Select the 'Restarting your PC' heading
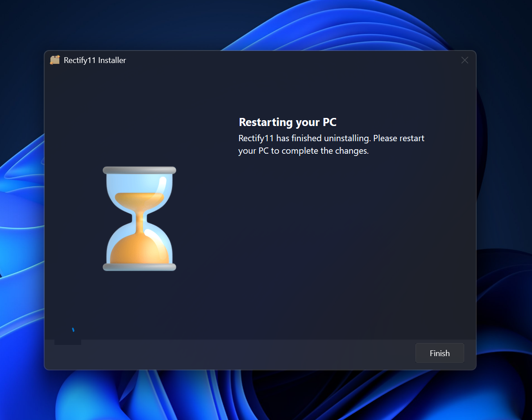Screen dimensions: 532x420 [287, 122]
